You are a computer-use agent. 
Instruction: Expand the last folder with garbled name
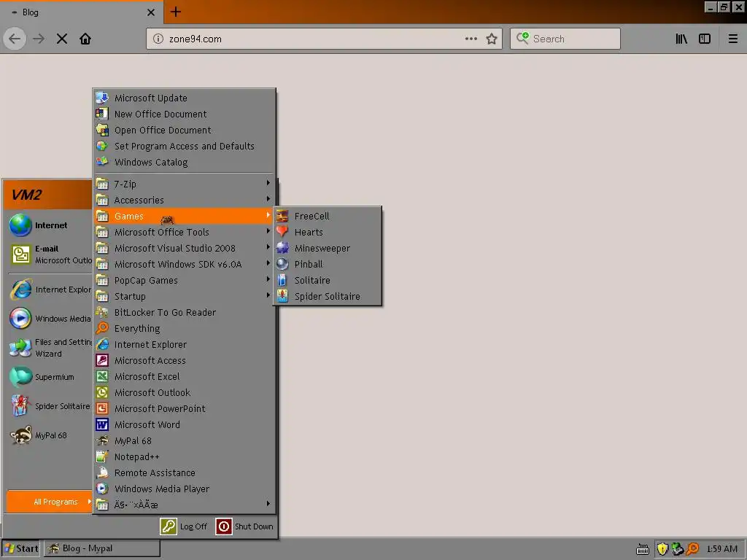(184, 505)
